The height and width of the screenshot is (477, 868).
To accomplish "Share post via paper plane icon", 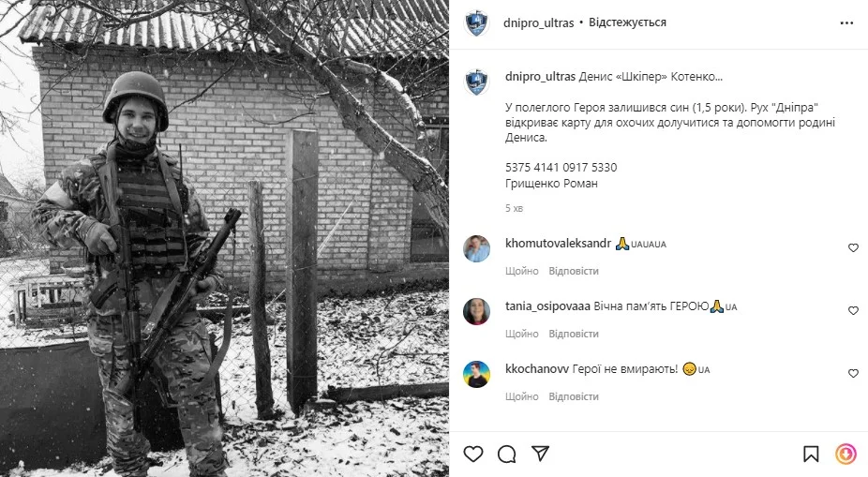I will point(540,454).
